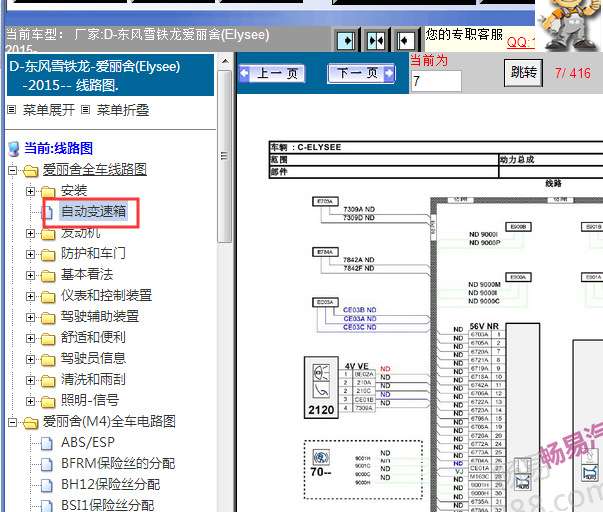Screen dimensions: 603x512
Task: Click the 7/ 416 page count text
Action: (x=573, y=73)
